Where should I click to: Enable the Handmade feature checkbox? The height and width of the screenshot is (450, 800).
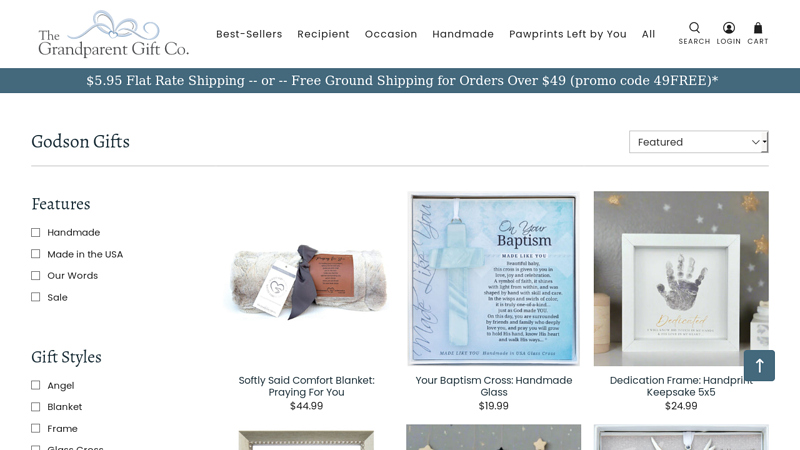tap(35, 233)
